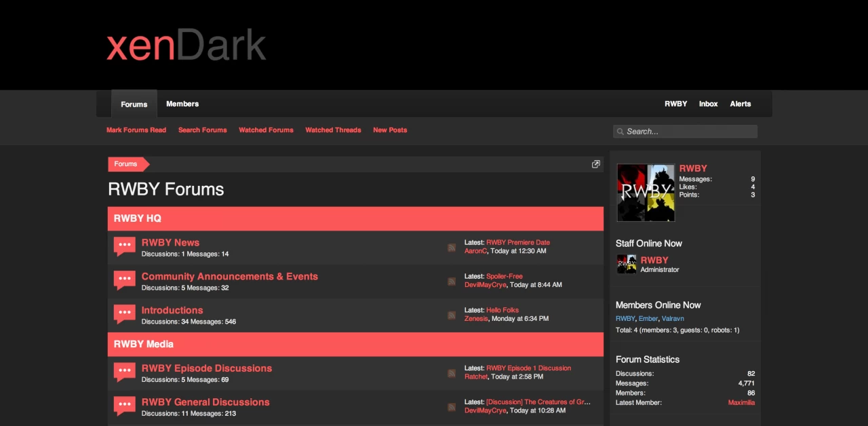Image resolution: width=868 pixels, height=426 pixels.
Task: Open AaronC user profile link
Action: (475, 251)
